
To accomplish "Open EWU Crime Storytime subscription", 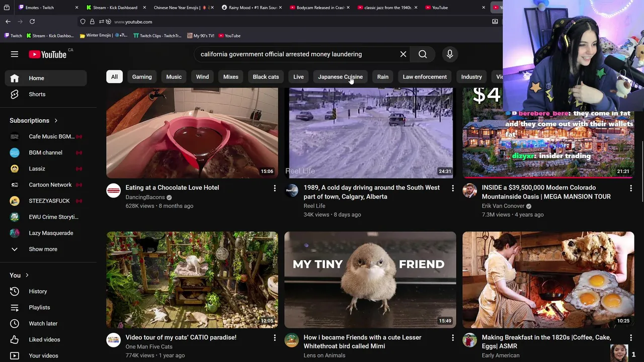I will [46, 217].
